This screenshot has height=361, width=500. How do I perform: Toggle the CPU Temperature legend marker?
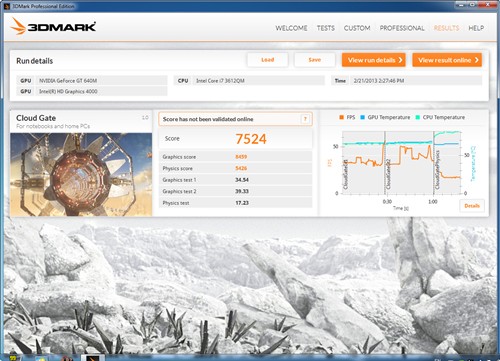pos(418,117)
